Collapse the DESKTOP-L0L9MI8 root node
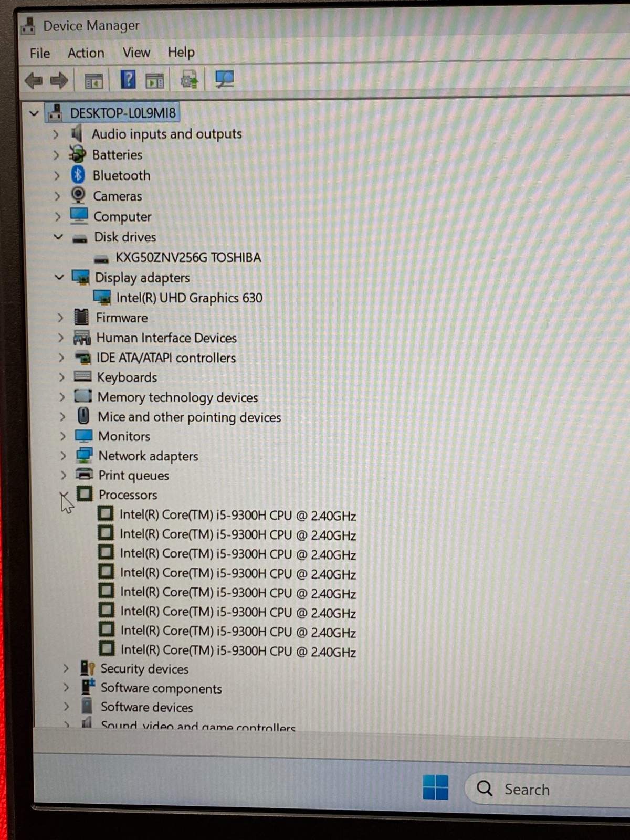This screenshot has width=630, height=840. point(34,113)
